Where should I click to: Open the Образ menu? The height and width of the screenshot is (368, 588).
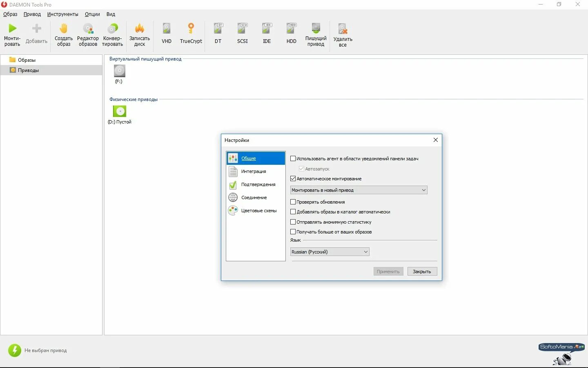click(x=10, y=14)
